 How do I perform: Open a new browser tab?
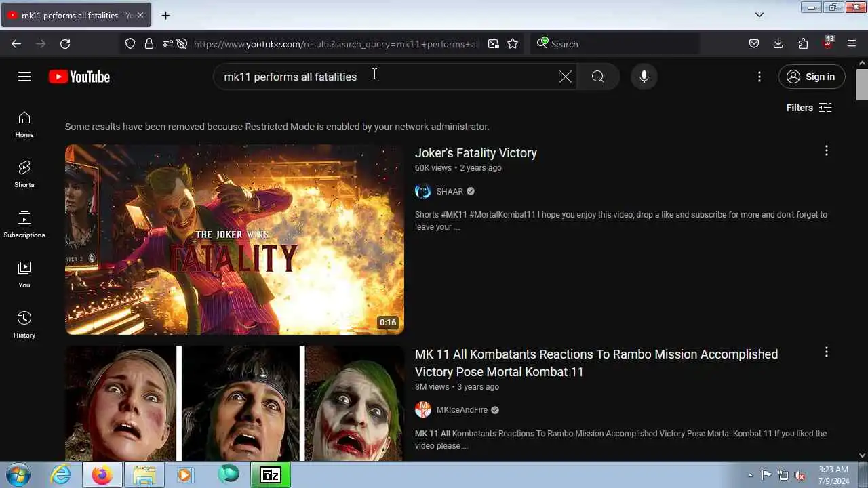tap(165, 15)
